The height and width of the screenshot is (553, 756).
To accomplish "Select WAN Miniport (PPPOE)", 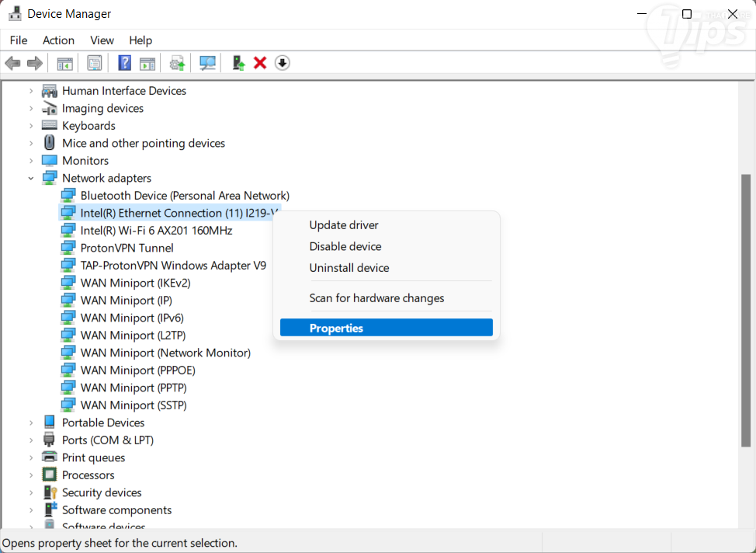I will 138,370.
